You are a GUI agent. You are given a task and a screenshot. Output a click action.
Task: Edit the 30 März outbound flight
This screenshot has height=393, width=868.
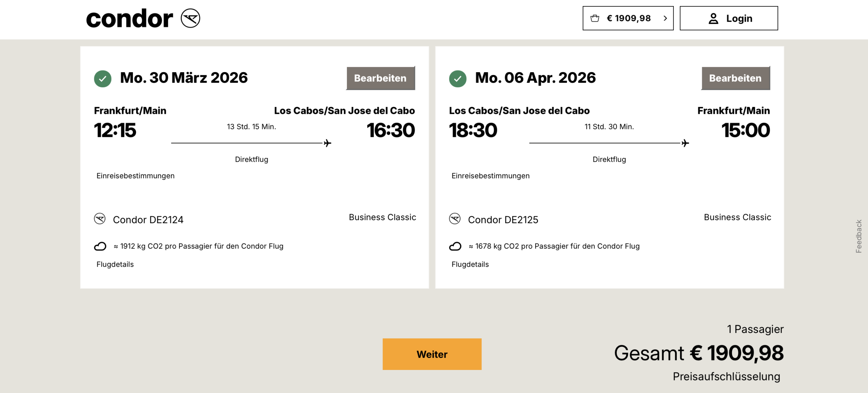point(380,78)
